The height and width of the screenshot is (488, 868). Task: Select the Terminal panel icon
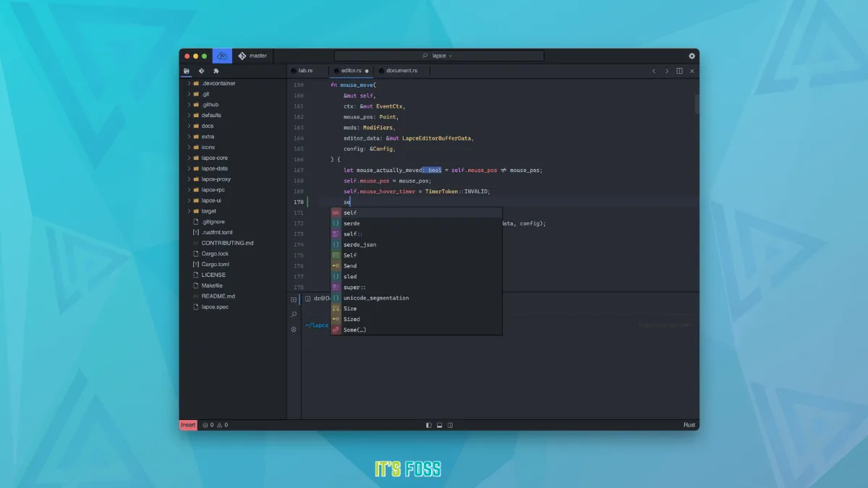point(294,299)
